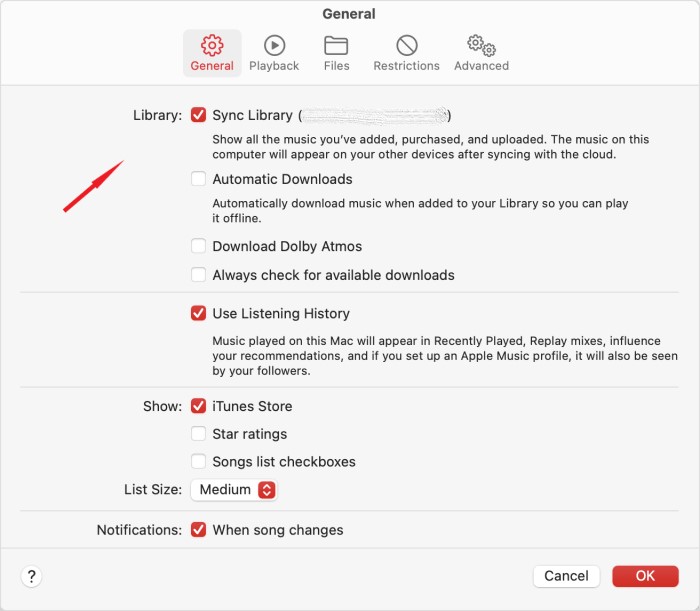Check Always check for available downloads
This screenshot has width=700, height=611.
pyautogui.click(x=198, y=274)
